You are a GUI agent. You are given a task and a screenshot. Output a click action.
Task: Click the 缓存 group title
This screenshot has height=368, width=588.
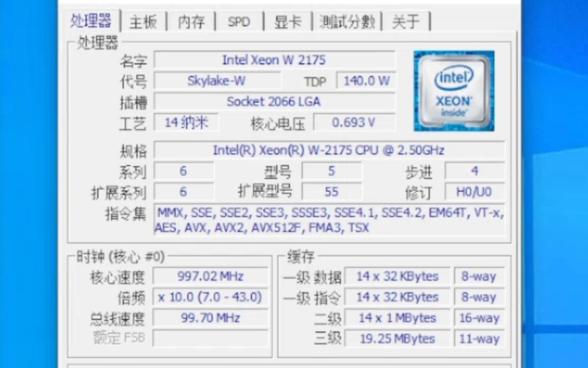tap(300, 257)
